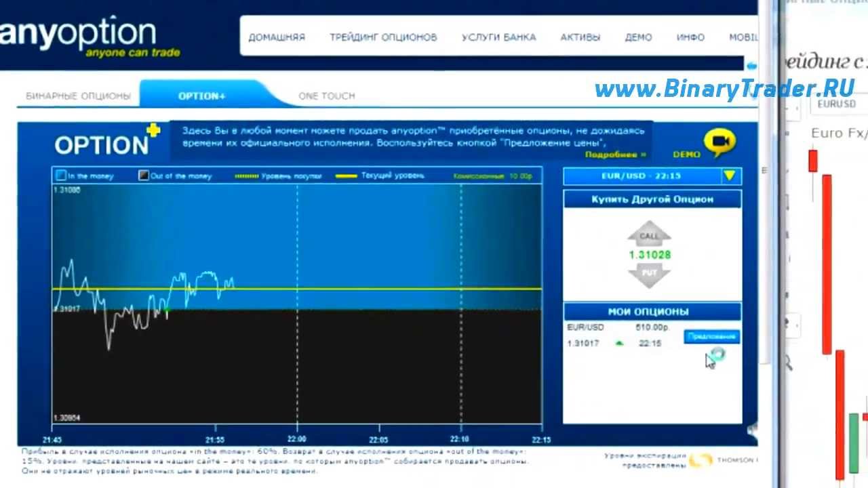
Task: Click the МОИ ОПЦИОНЫ header
Action: (x=652, y=312)
